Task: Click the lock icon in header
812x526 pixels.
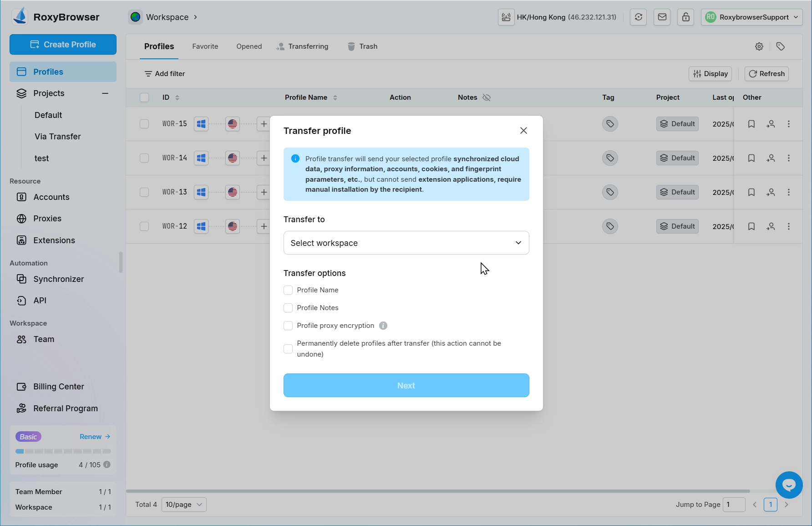Action: click(685, 17)
